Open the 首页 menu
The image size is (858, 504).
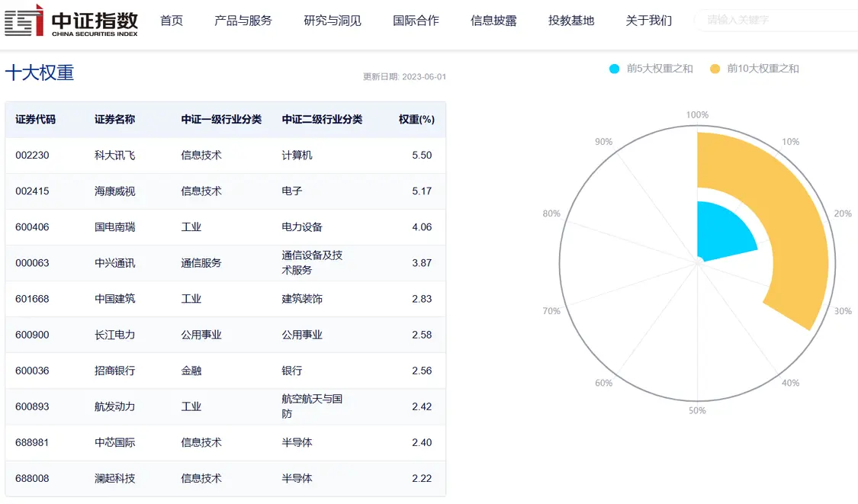[x=172, y=21]
